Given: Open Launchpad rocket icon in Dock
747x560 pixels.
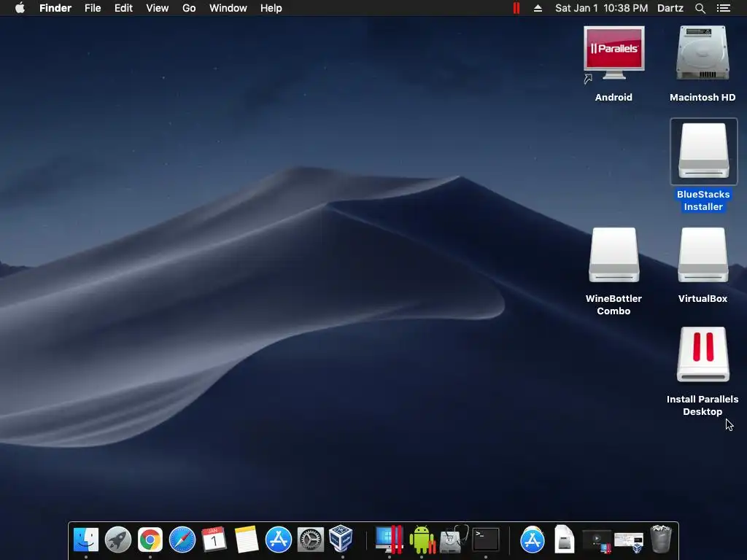Looking at the screenshot, I should 117,540.
